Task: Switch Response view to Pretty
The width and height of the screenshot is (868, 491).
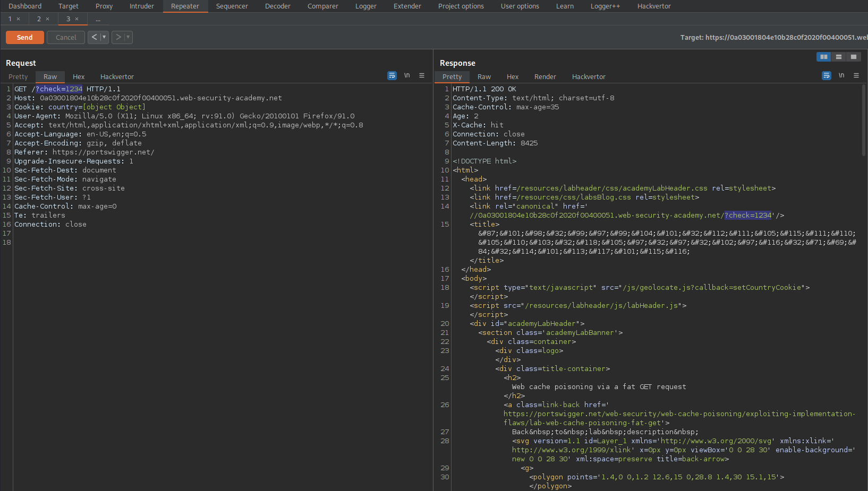Action: point(452,77)
